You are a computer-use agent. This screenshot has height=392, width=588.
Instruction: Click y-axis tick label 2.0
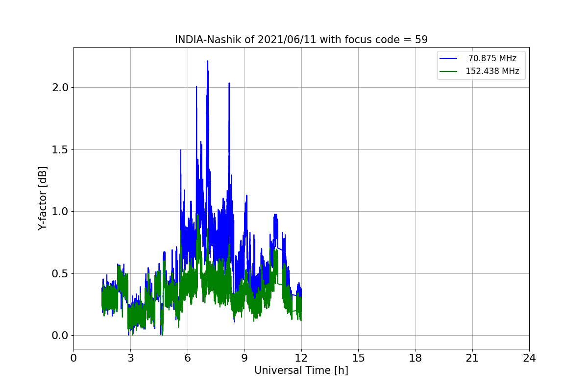click(x=60, y=87)
